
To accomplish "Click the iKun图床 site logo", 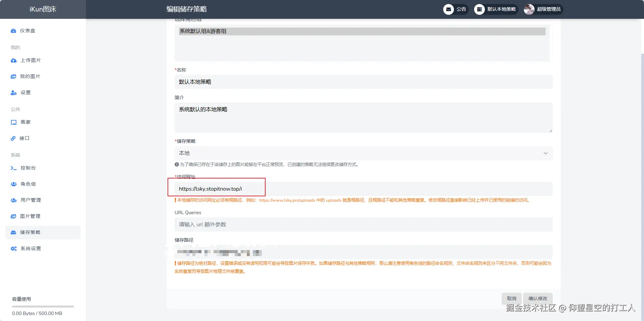I will (x=43, y=9).
